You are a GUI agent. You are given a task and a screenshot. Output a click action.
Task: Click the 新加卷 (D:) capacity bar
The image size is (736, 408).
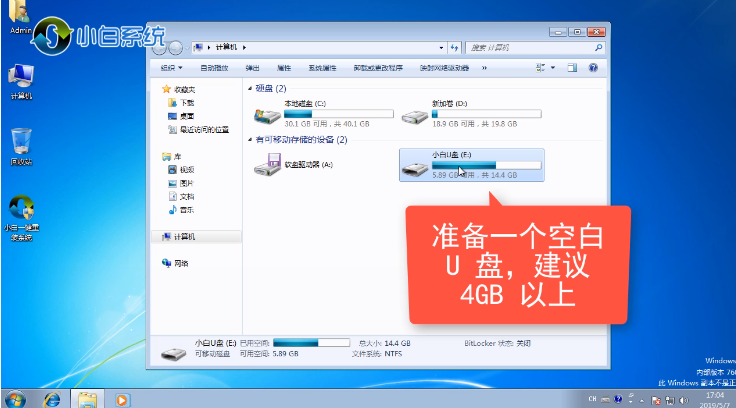click(486, 114)
